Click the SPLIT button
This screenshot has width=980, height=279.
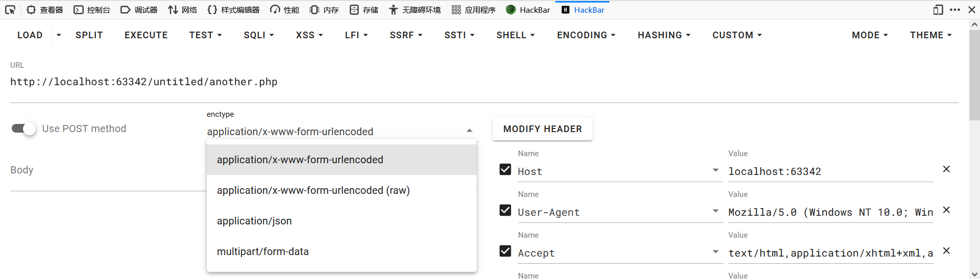pyautogui.click(x=89, y=35)
